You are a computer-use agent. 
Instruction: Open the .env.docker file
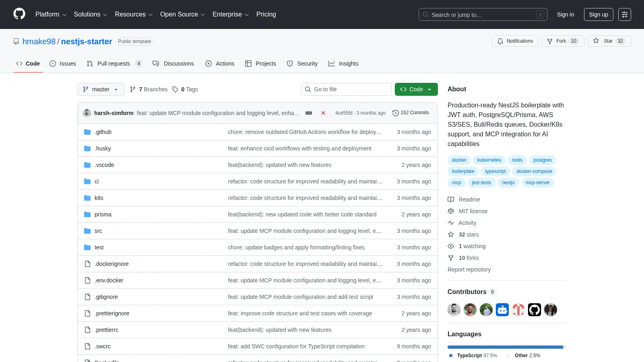(109, 280)
